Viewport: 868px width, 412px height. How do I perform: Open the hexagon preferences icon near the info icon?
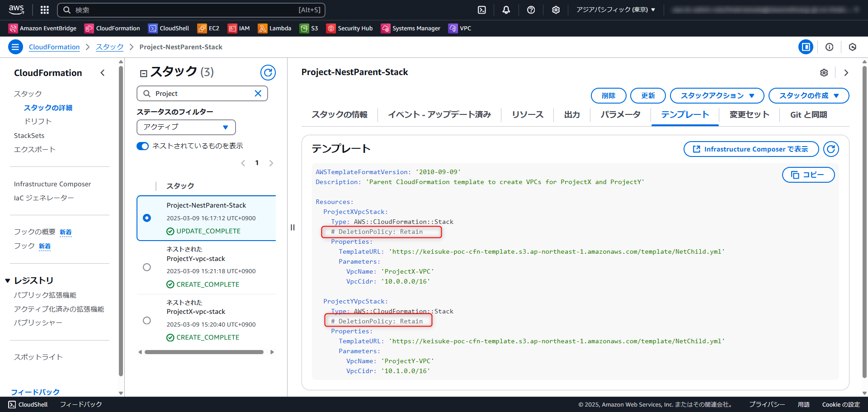click(853, 47)
